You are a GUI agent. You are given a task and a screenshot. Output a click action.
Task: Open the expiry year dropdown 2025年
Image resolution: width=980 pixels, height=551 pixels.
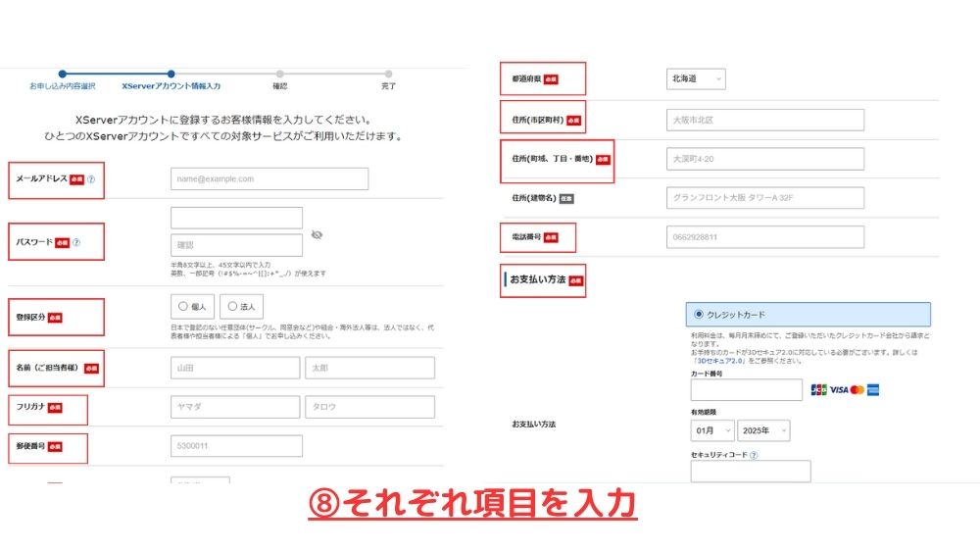point(763,431)
